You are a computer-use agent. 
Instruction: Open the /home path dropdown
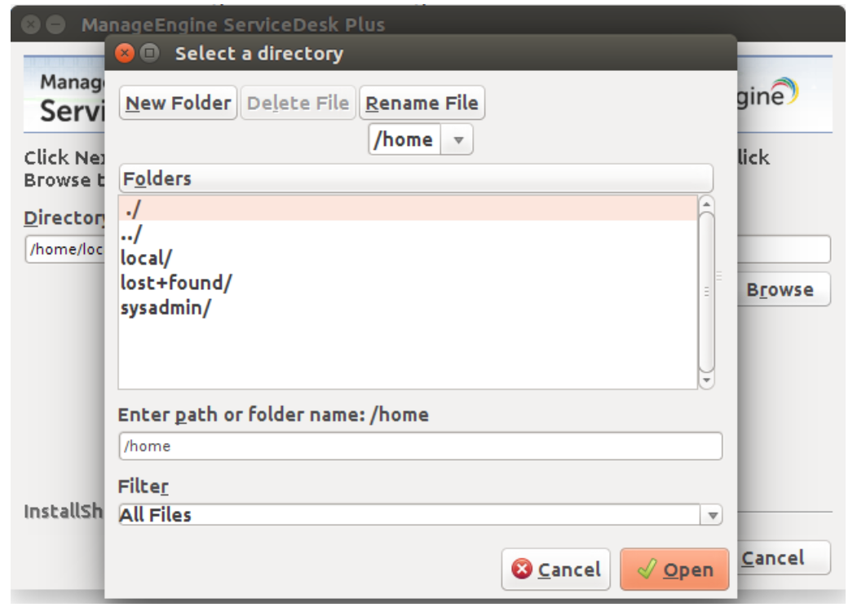pyautogui.click(x=404, y=139)
